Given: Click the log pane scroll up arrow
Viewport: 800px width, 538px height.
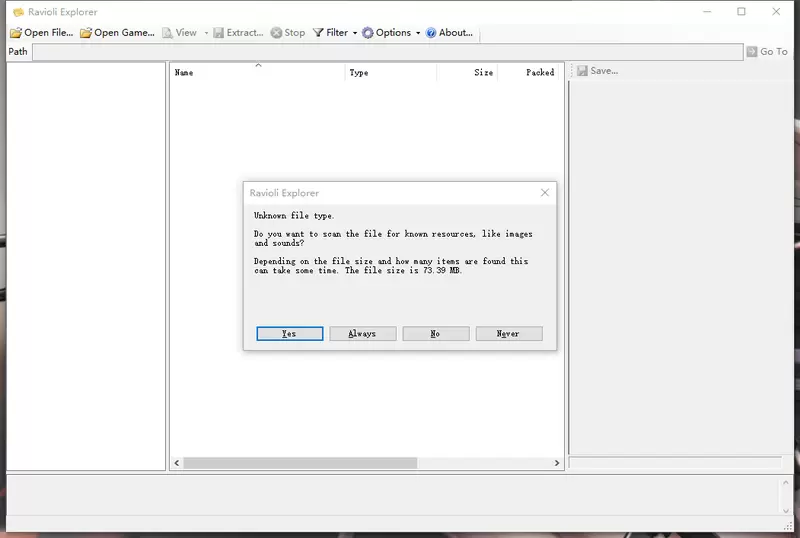Looking at the screenshot, I should [786, 482].
